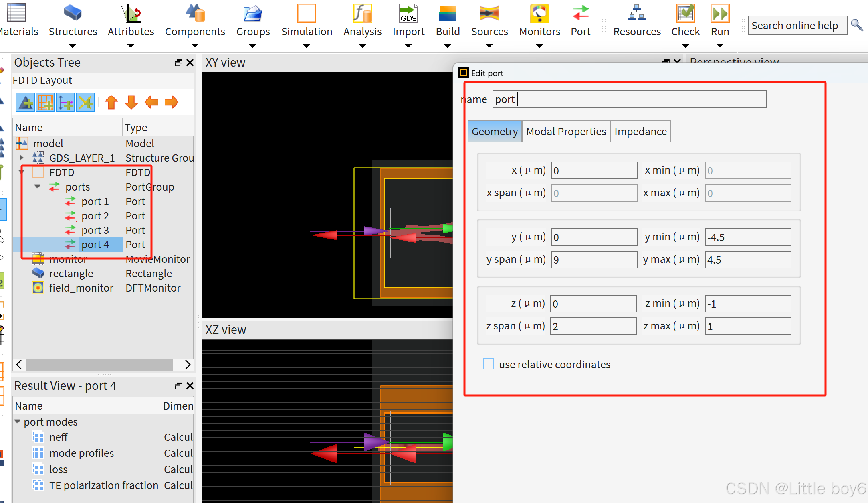Collapse the ports group in tree
Image resolution: width=868 pixels, height=503 pixels.
tap(38, 187)
